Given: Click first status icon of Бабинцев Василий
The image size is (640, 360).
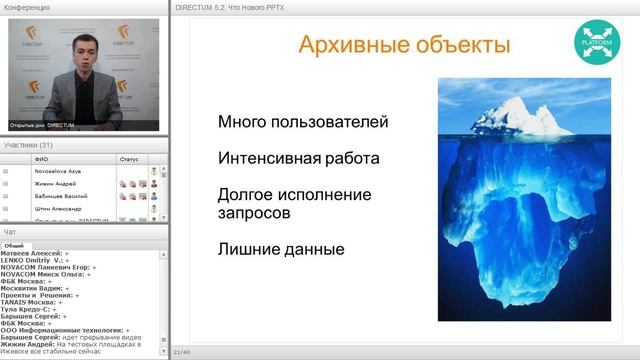Looking at the screenshot, I should [122, 196].
